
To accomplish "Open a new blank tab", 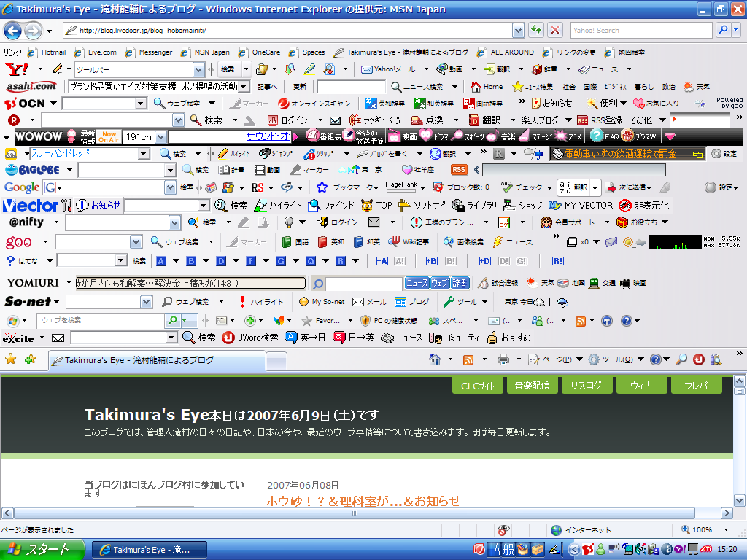I will point(276,362).
